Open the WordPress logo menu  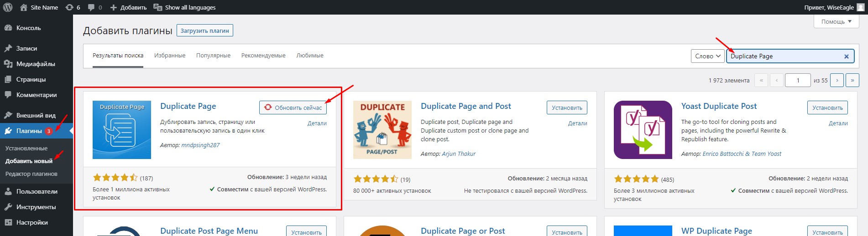(x=8, y=7)
